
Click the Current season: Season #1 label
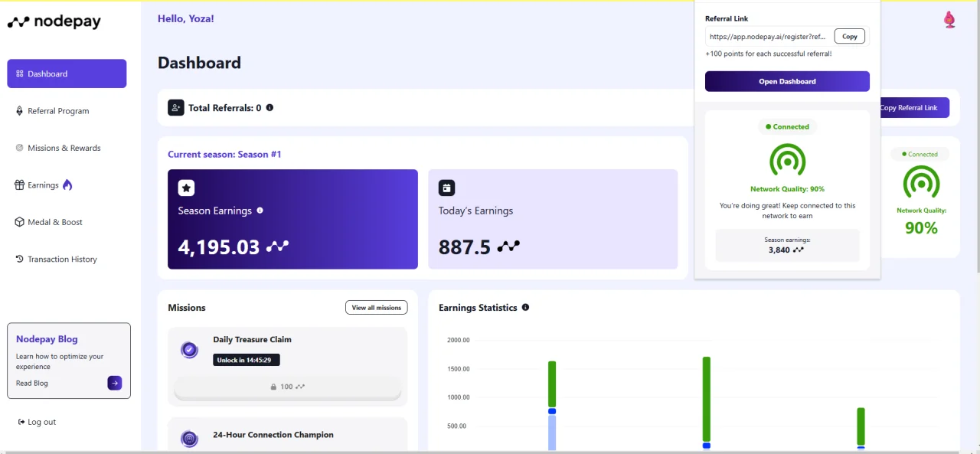click(x=224, y=154)
